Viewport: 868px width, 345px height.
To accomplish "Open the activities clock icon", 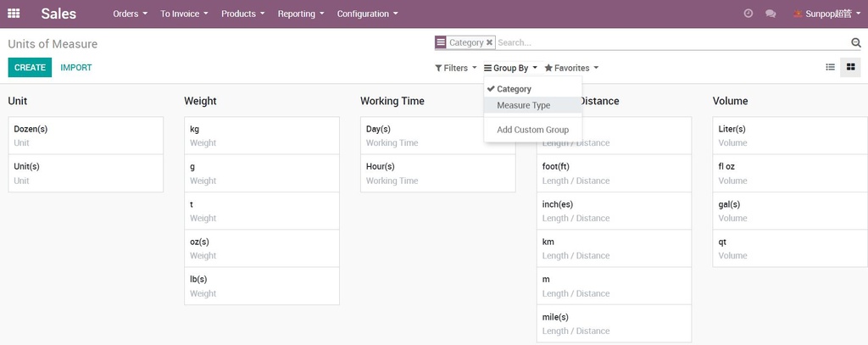I will coord(748,14).
